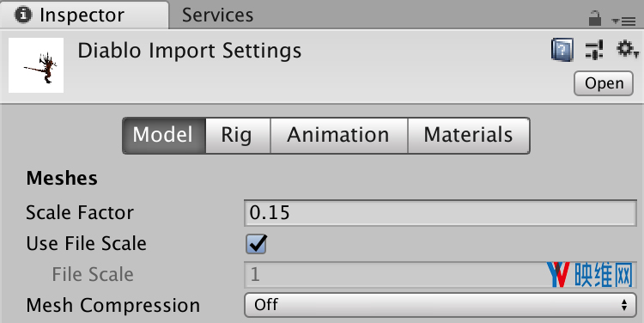The image size is (644, 323).
Task: Click the Diablo Import Settings title
Action: tap(190, 51)
